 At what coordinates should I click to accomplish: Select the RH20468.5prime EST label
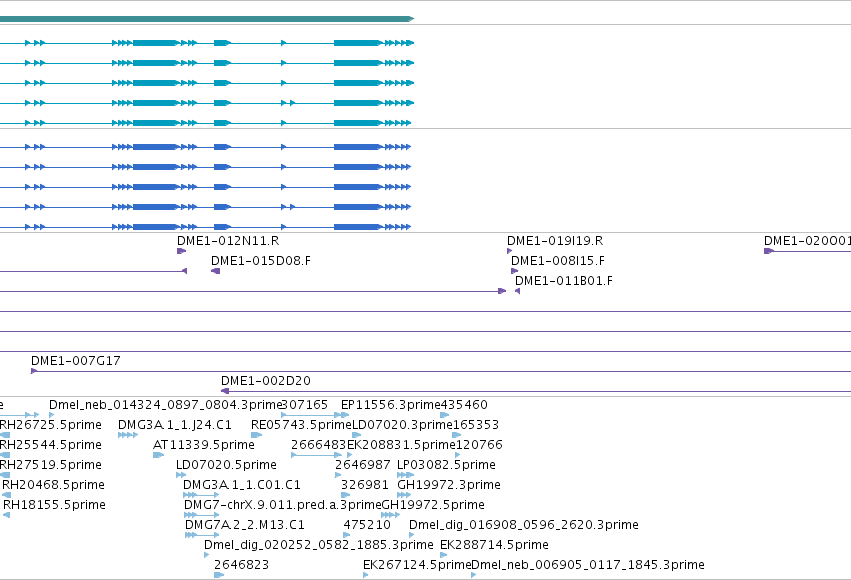pyautogui.click(x=54, y=485)
